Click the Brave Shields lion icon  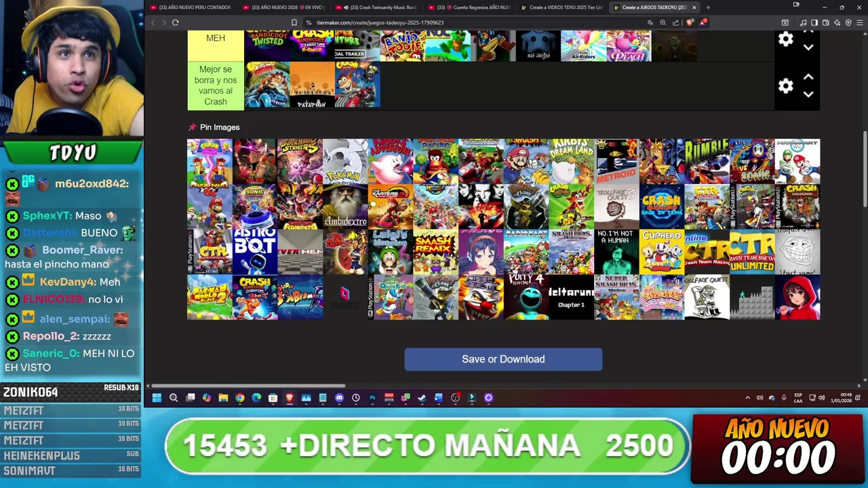pyautogui.click(x=689, y=22)
